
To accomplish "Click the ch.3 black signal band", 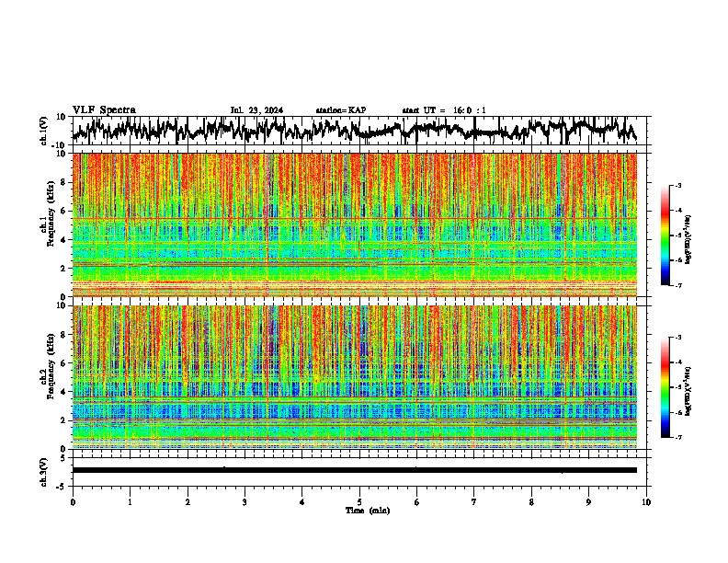I will 355,470.
